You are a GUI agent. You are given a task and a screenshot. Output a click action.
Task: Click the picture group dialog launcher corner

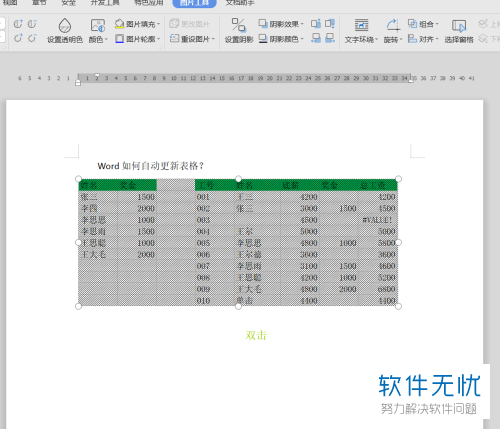[161, 48]
